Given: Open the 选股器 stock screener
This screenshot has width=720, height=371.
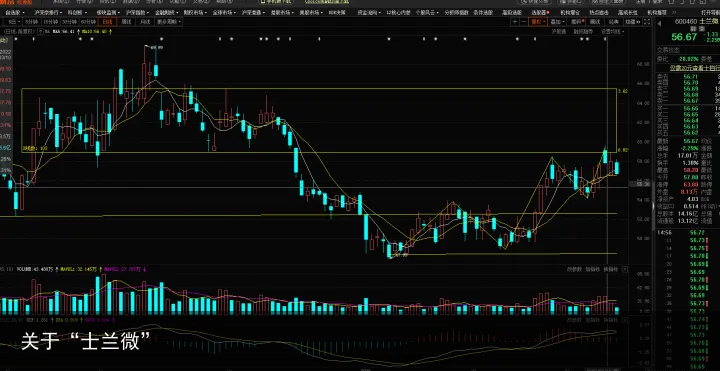Looking at the screenshot, I should click(x=540, y=12).
